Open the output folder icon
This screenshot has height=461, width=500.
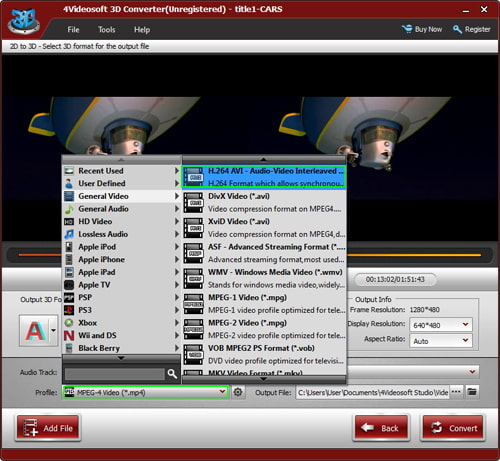point(472,392)
